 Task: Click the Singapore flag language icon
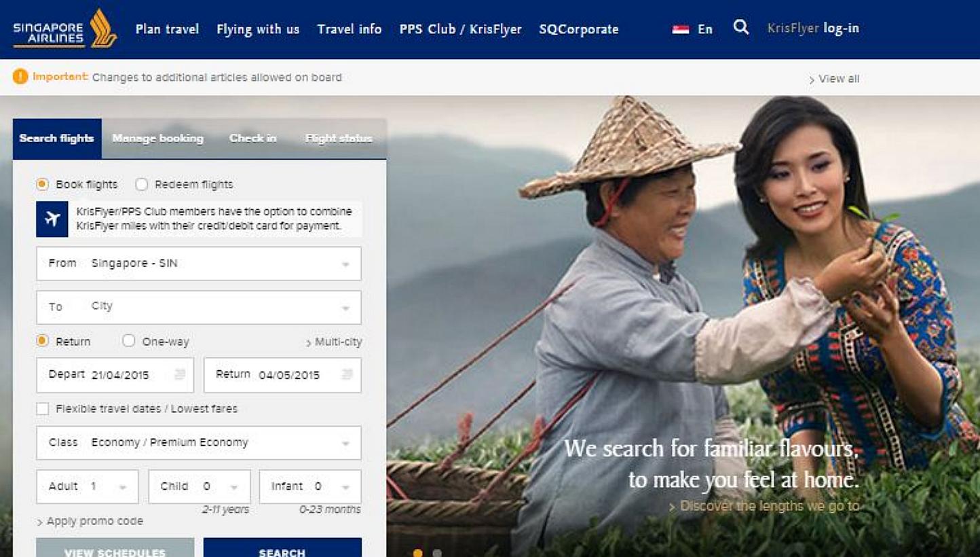(681, 29)
